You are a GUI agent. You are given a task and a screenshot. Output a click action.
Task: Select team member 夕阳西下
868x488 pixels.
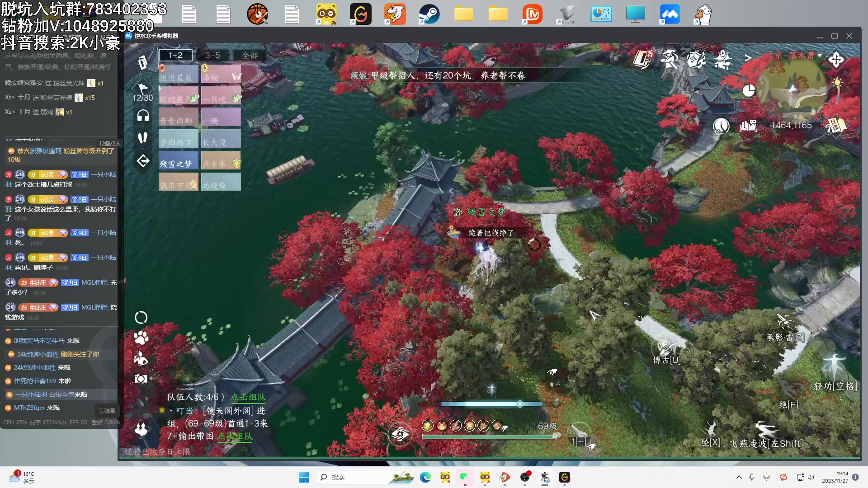(x=179, y=139)
